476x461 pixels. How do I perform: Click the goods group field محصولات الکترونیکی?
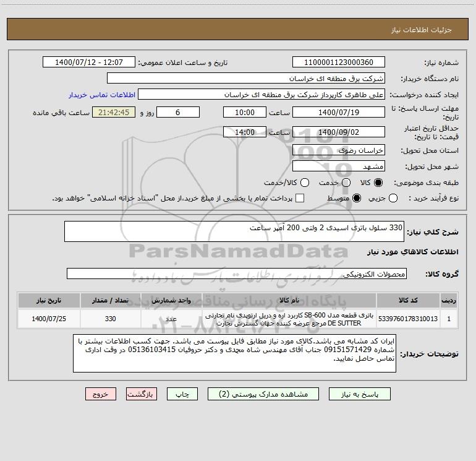tap(237, 274)
